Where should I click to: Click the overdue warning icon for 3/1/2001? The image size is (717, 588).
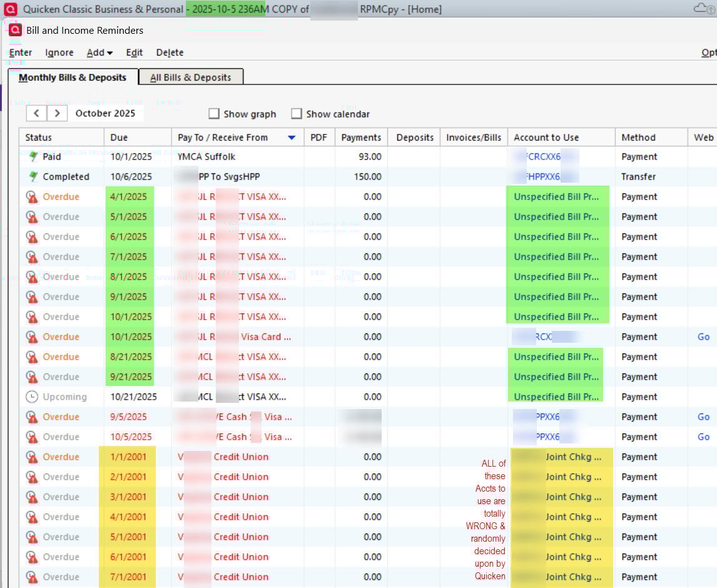tap(31, 497)
